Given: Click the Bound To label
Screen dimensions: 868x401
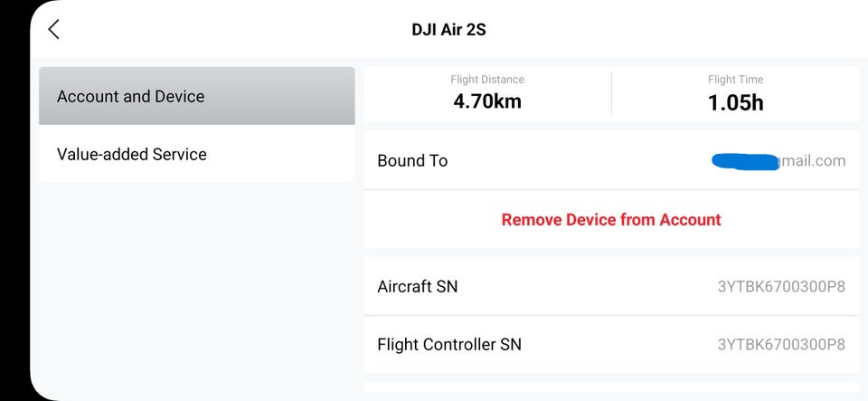Looking at the screenshot, I should click(412, 160).
